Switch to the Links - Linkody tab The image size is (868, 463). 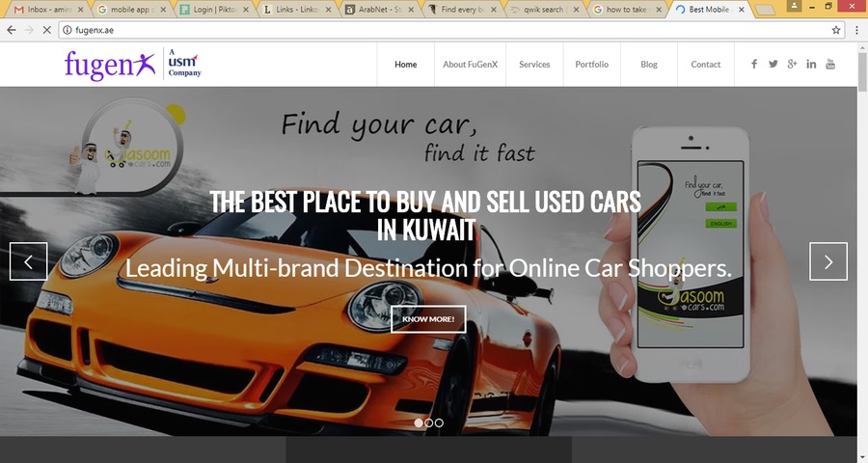point(297,10)
